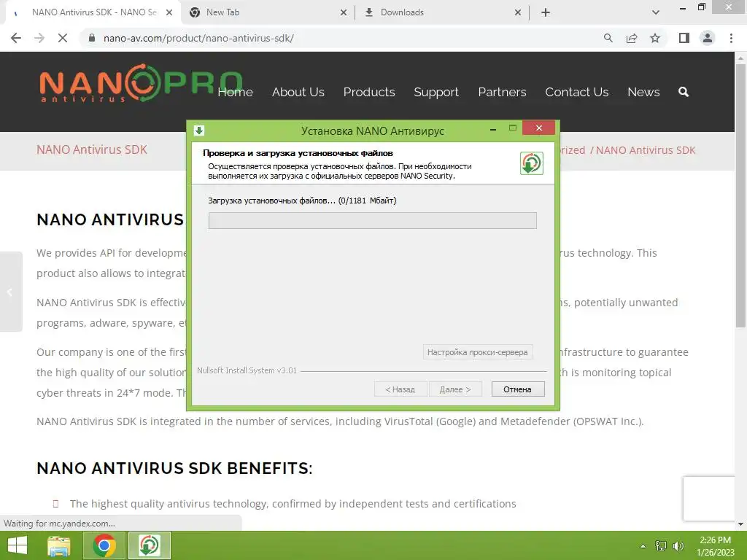Open the zoom magnifier icon in address bar
The width and height of the screenshot is (747, 560).
608,38
